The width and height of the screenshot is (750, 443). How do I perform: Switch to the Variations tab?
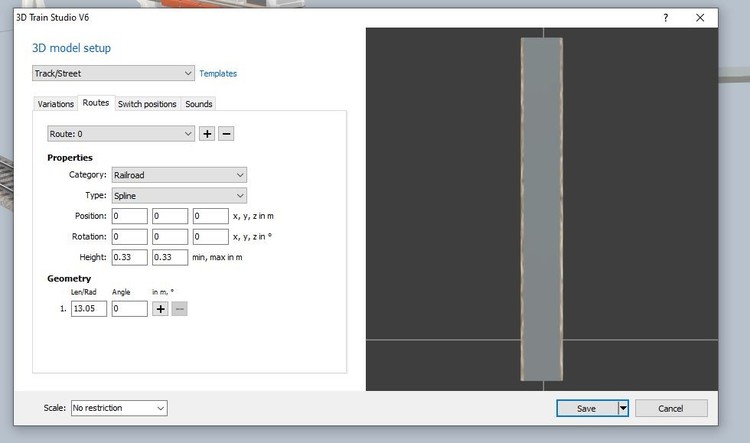[55, 104]
